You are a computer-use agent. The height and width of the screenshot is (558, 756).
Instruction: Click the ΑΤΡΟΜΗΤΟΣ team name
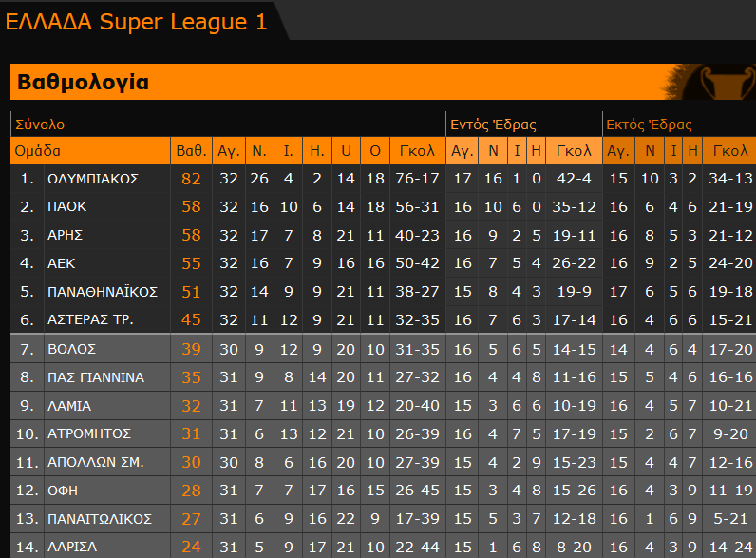[88, 434]
